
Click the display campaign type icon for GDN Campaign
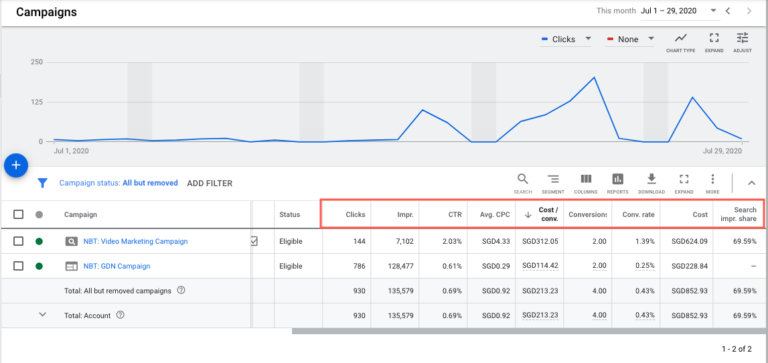tap(72, 266)
